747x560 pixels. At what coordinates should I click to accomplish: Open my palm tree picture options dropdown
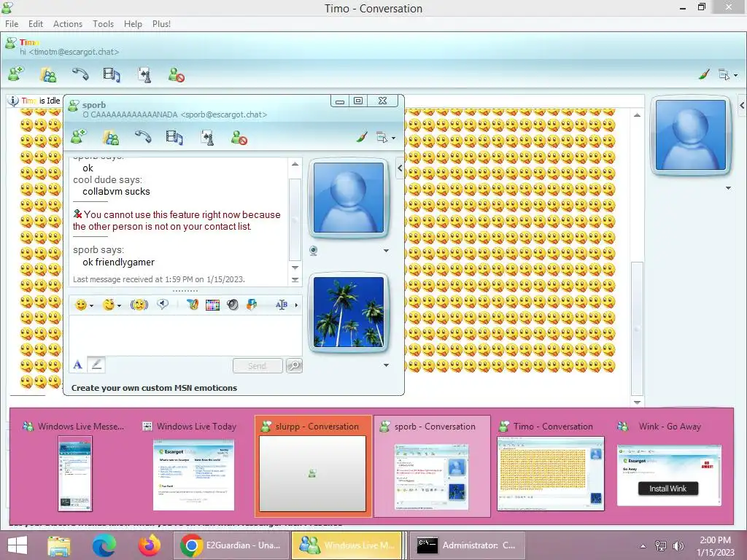(x=386, y=365)
